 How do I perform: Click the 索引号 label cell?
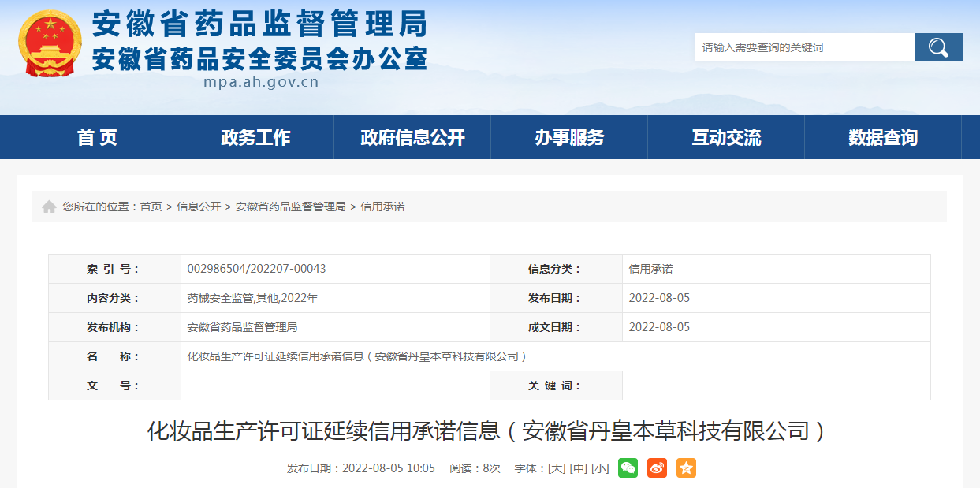(114, 269)
